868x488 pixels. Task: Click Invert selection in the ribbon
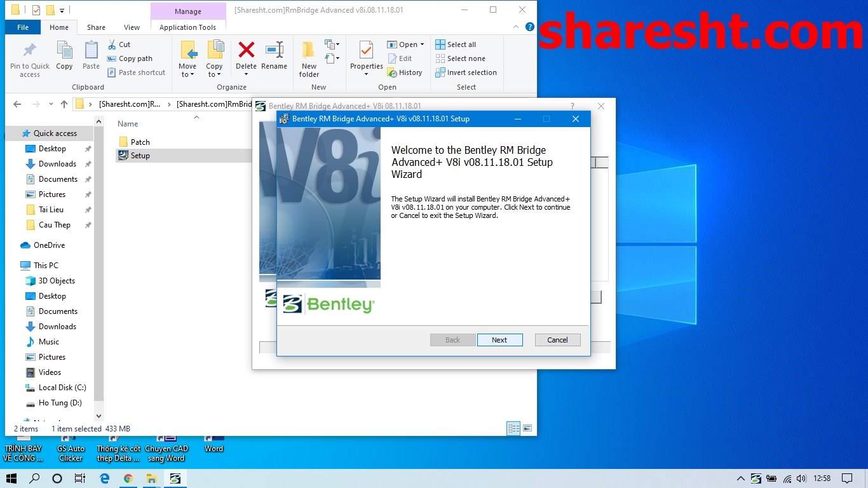coord(466,72)
